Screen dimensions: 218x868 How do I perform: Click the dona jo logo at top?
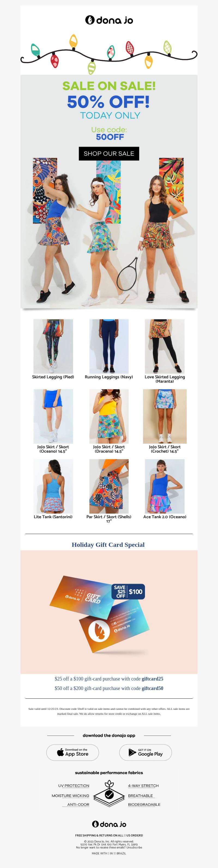pos(109,20)
